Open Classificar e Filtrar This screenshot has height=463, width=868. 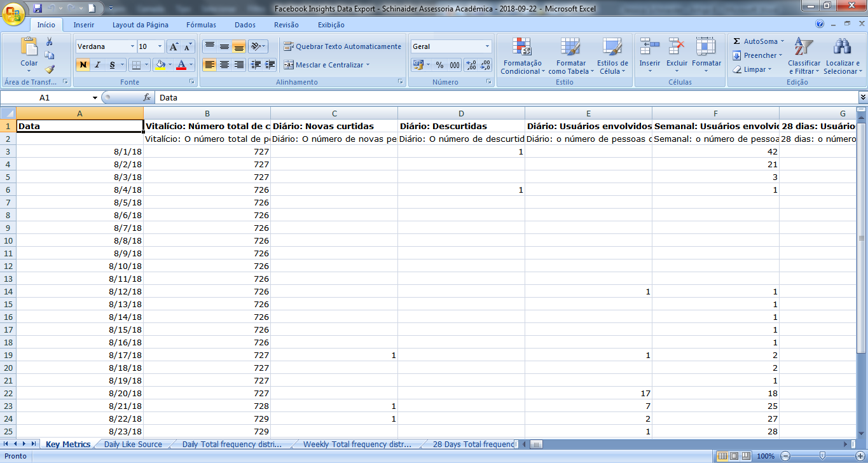804,57
